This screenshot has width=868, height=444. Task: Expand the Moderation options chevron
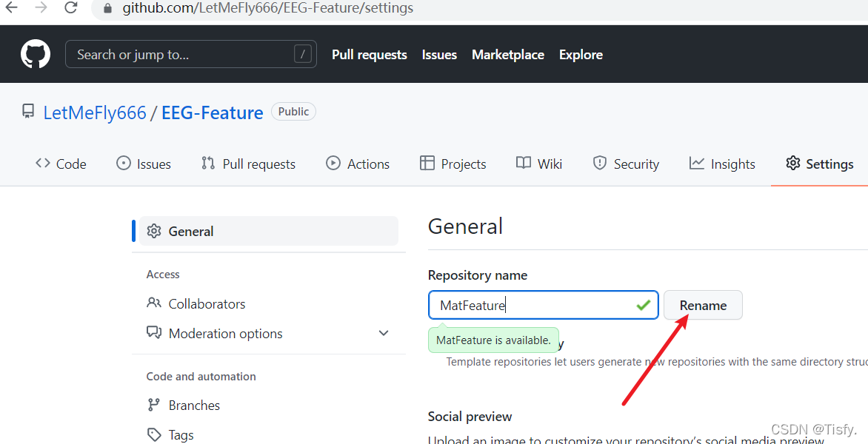pyautogui.click(x=383, y=333)
